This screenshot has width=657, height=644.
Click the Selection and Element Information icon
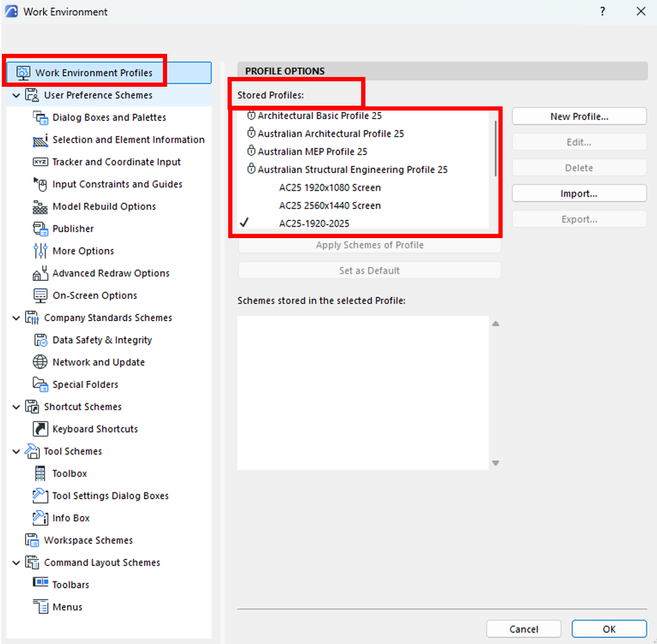pos(40,140)
